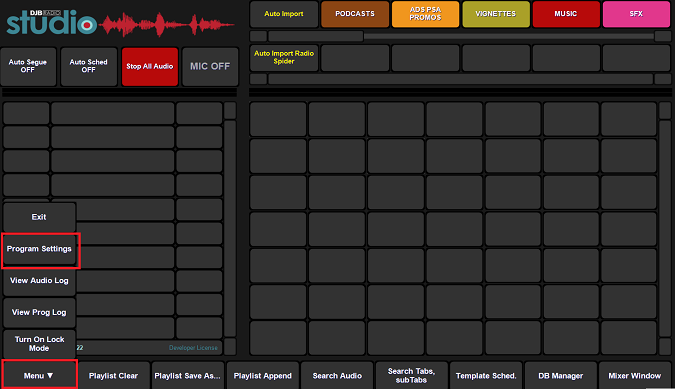This screenshot has height=389, width=675.
Task: Click Search Tabs, subTabs button
Action: pos(412,376)
